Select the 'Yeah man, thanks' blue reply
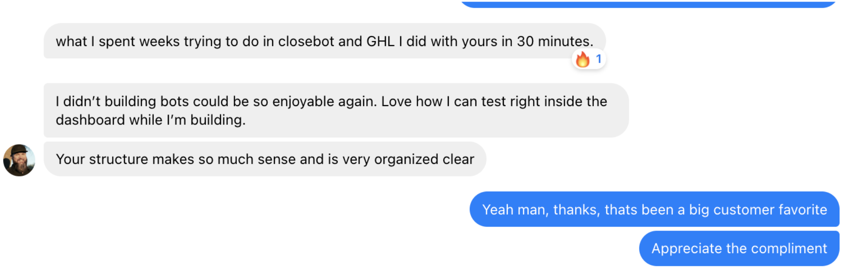 point(654,209)
